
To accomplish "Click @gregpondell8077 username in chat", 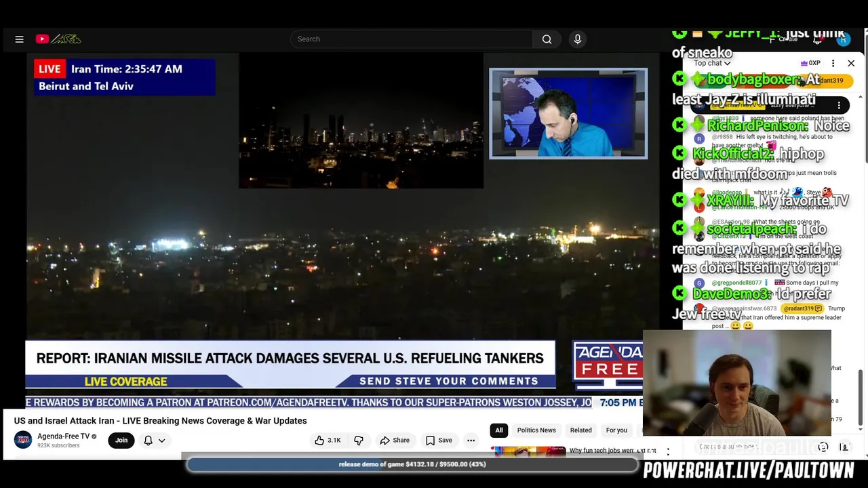I will click(x=736, y=283).
